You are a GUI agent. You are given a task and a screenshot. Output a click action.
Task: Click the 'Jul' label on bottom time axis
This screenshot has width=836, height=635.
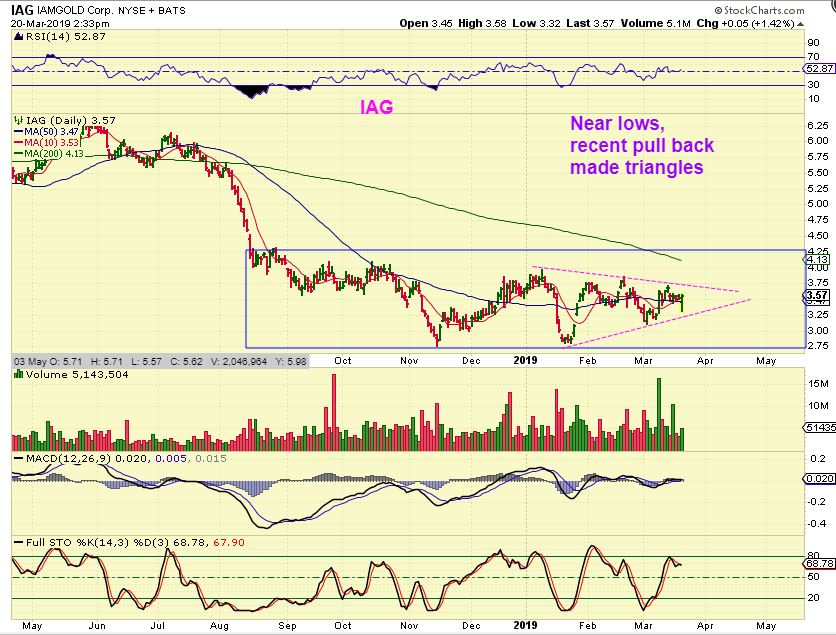157,625
